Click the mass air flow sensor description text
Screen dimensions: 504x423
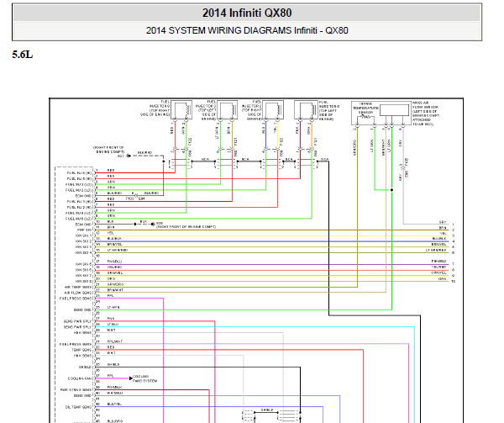pyautogui.click(x=426, y=114)
